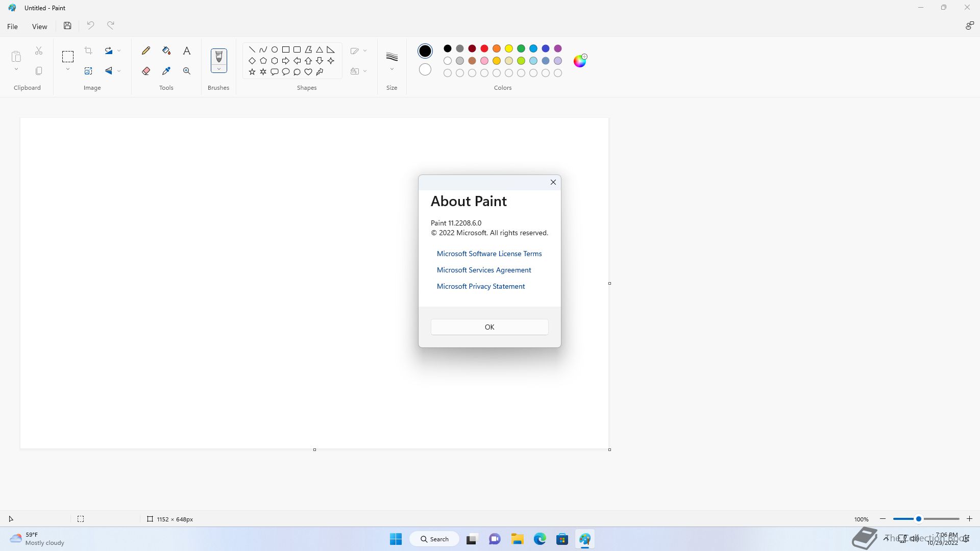Click the Rotate icon
This screenshot has width=980, height=551.
click(x=109, y=51)
